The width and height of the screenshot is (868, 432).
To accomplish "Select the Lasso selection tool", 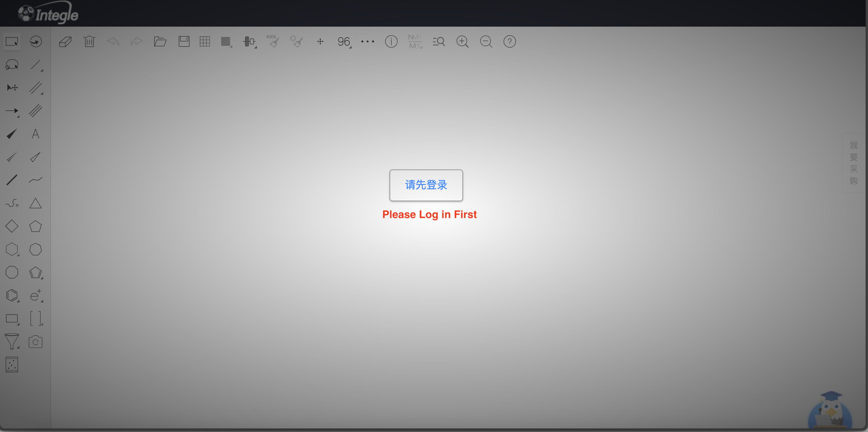I will pos(12,64).
